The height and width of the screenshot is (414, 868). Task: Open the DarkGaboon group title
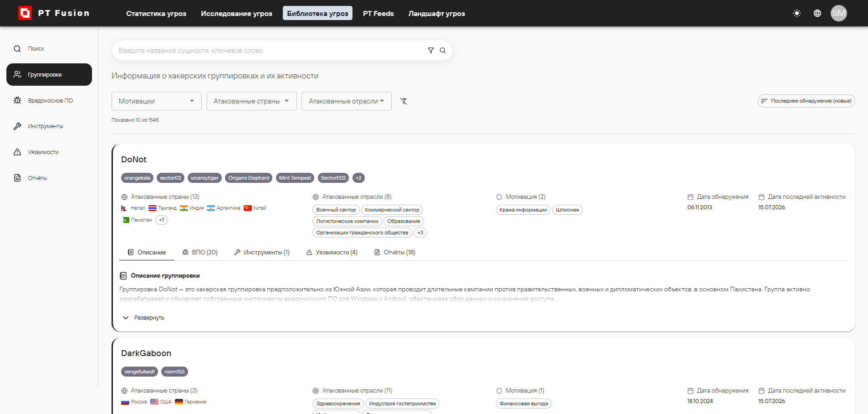[x=146, y=353]
